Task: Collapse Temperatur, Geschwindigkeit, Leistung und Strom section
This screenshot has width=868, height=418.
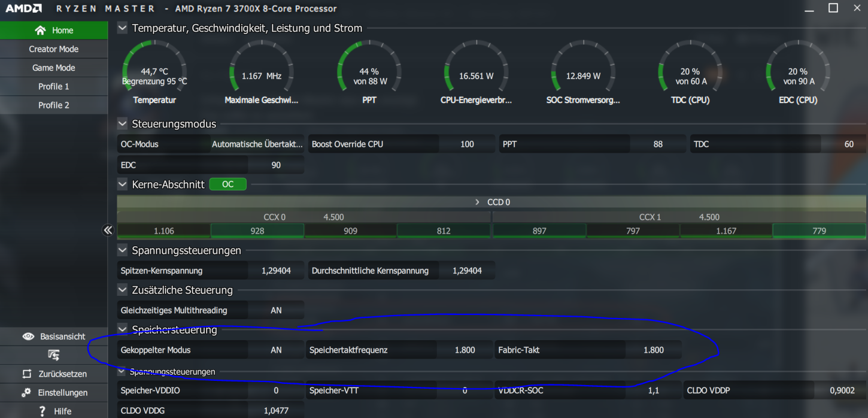Action: (123, 28)
